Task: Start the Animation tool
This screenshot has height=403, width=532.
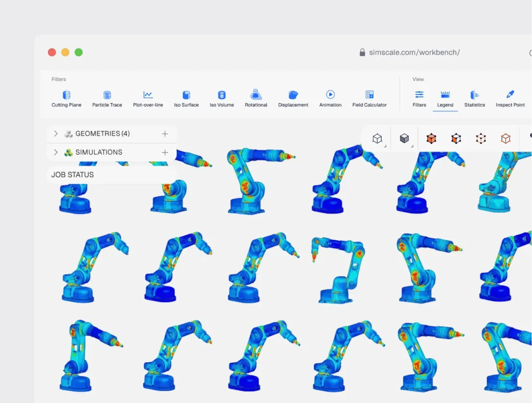Action: tap(330, 99)
